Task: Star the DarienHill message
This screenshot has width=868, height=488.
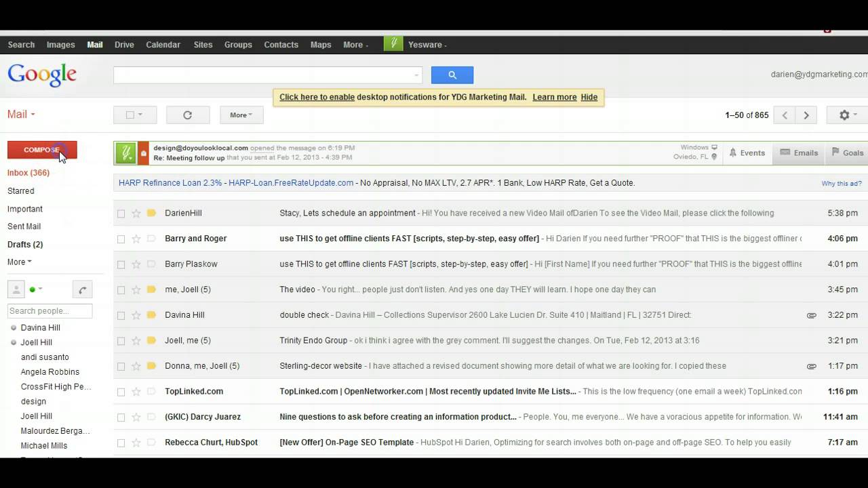Action: tap(136, 213)
